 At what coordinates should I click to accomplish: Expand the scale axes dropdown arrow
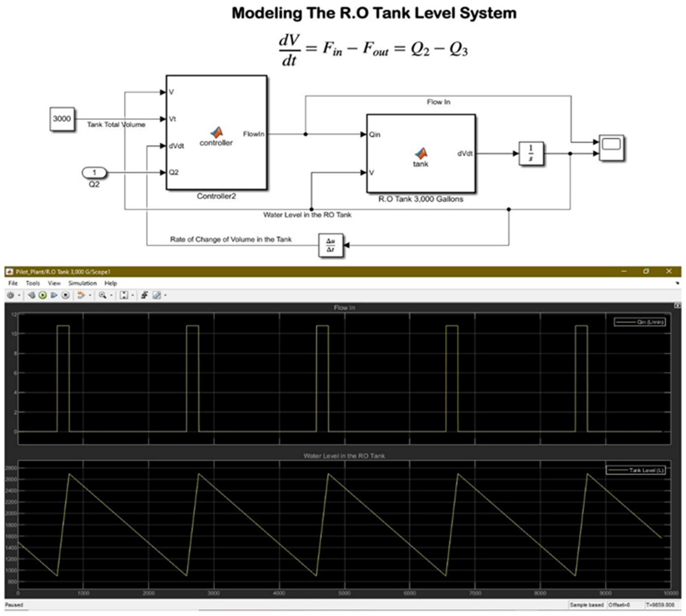tap(133, 296)
